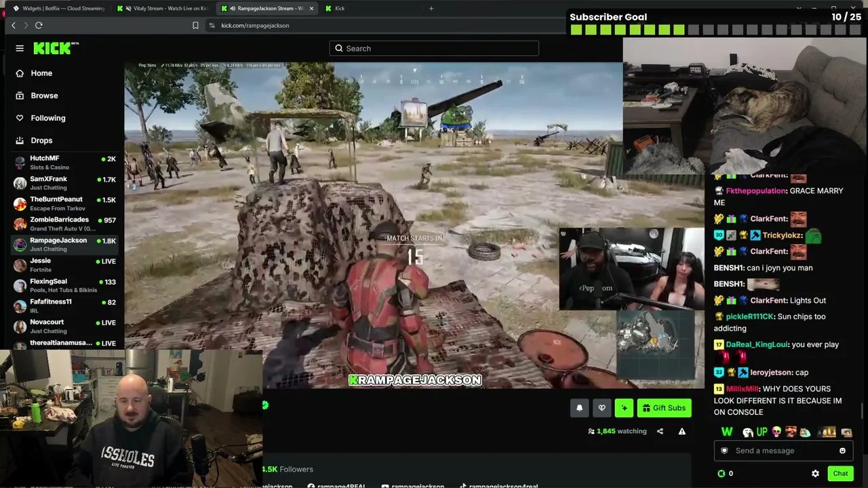The width and height of the screenshot is (868, 488).
Task: Insert the laughing face emote into chat
Action: tap(791, 432)
